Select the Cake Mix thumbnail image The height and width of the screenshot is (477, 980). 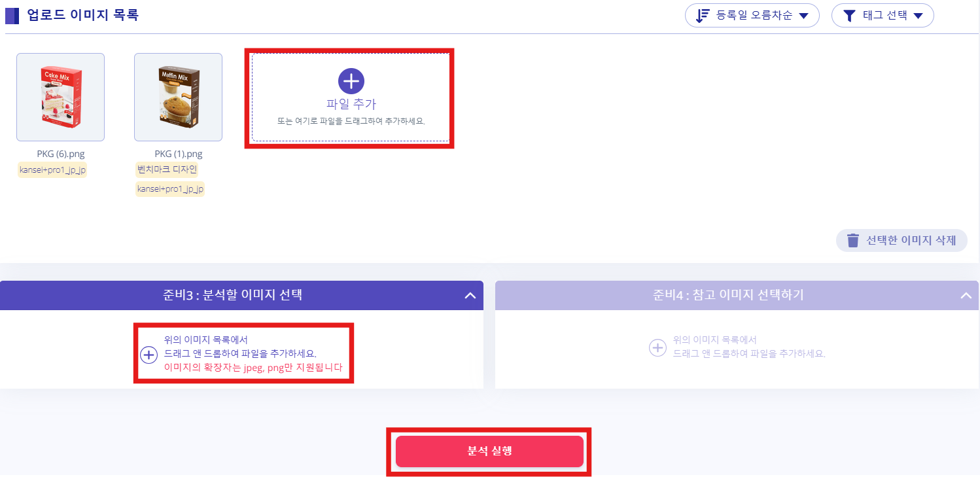pos(60,97)
